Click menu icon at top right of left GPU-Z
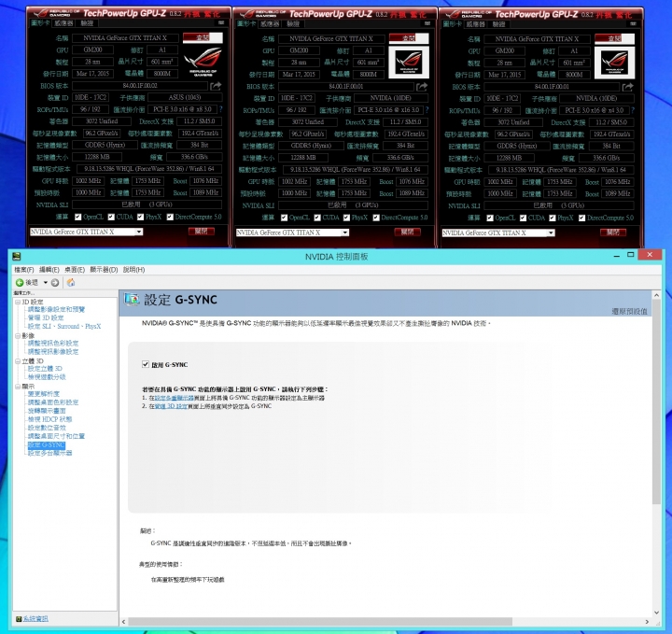The height and width of the screenshot is (634, 672). pos(221,22)
